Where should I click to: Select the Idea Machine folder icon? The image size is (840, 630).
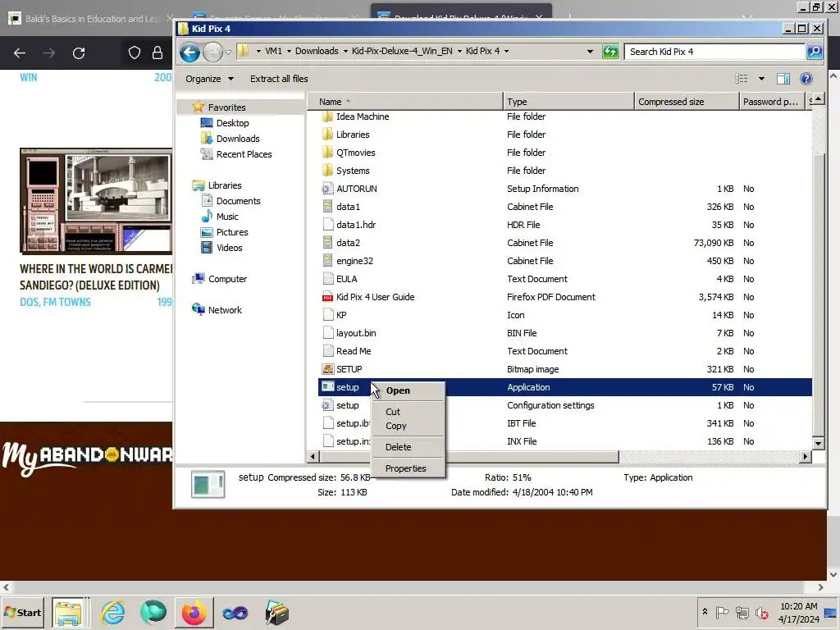327,116
